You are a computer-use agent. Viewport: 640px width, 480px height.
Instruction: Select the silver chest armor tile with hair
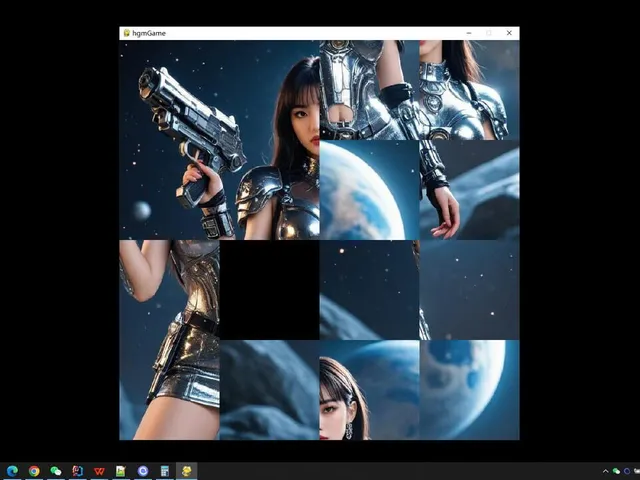[x=469, y=90]
